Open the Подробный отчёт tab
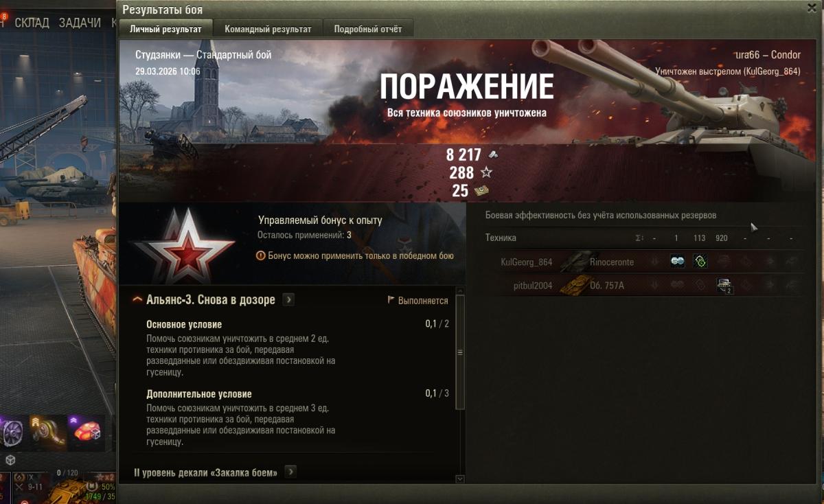 368,29
